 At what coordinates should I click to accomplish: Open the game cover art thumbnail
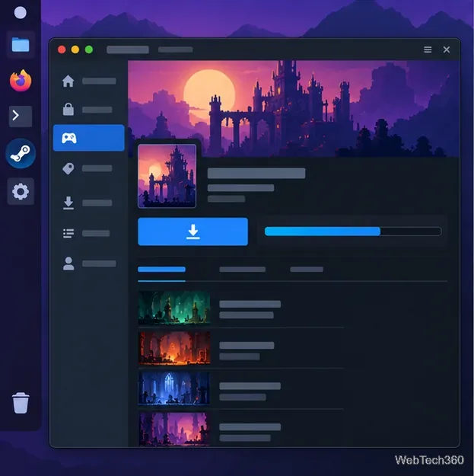[167, 176]
